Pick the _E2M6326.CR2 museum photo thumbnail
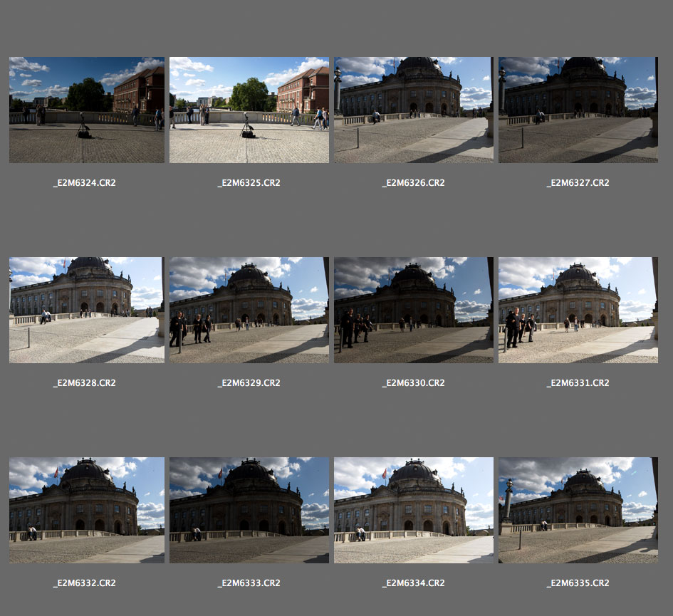The width and height of the screenshot is (673, 616). click(413, 110)
